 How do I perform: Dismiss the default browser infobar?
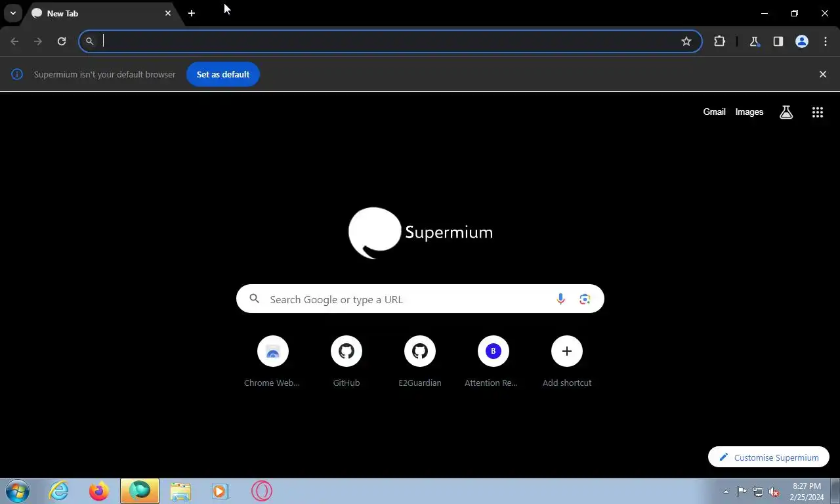click(823, 74)
